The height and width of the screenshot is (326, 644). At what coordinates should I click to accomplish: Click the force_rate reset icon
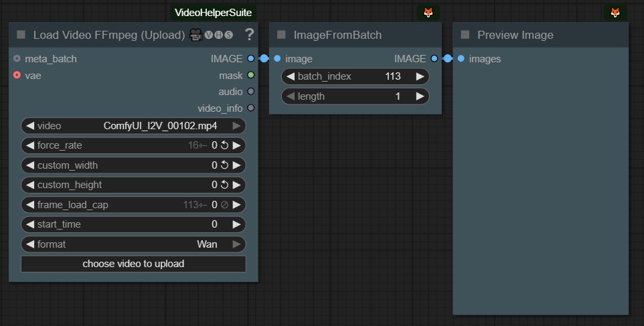224,145
